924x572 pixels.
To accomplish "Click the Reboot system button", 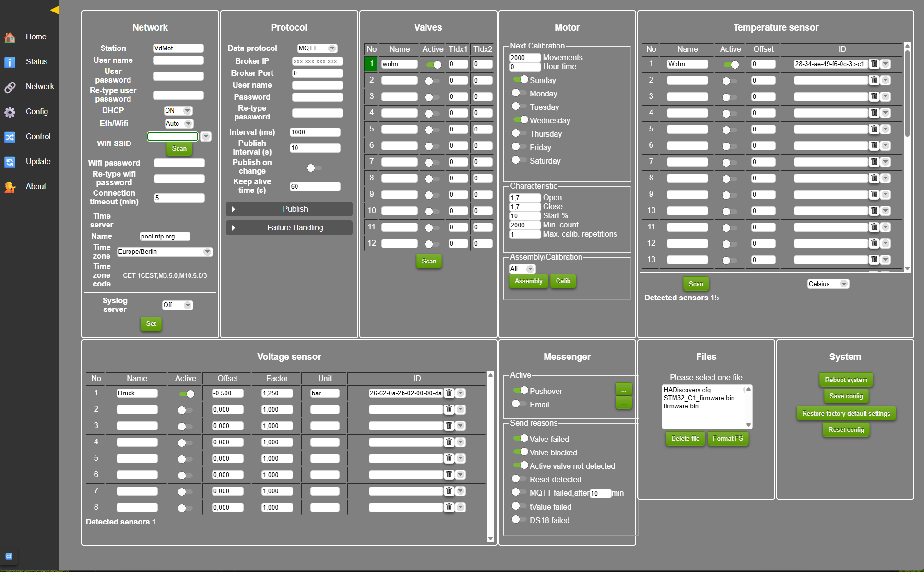I will pyautogui.click(x=845, y=380).
